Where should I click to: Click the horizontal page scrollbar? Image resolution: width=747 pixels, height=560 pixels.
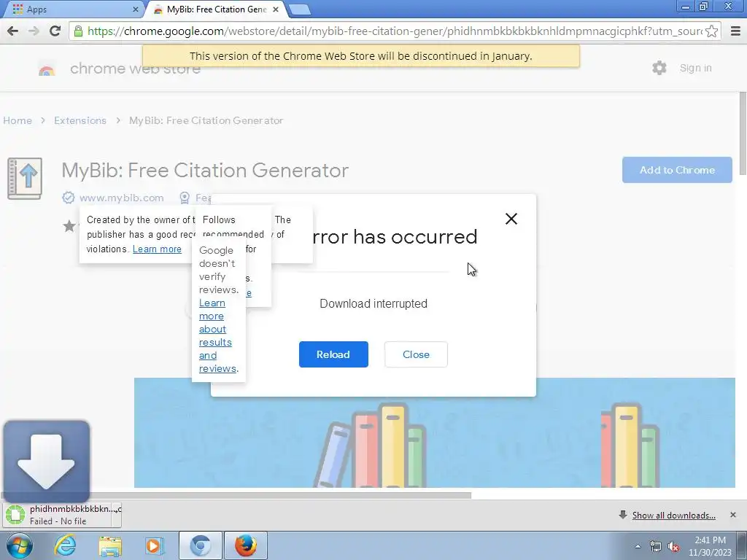point(236,495)
